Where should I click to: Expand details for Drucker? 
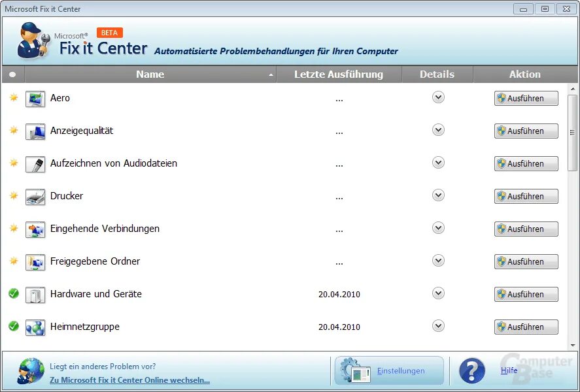point(438,195)
